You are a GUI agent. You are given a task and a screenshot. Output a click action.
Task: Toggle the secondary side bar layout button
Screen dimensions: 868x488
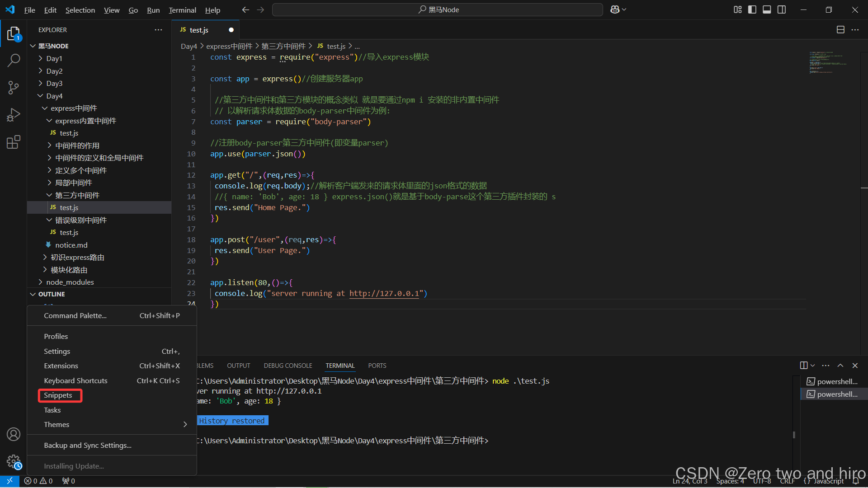tap(782, 9)
